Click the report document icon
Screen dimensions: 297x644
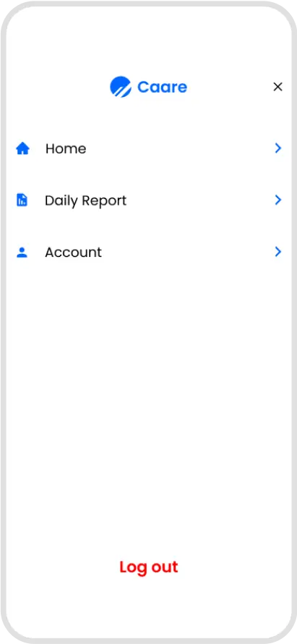(x=22, y=200)
